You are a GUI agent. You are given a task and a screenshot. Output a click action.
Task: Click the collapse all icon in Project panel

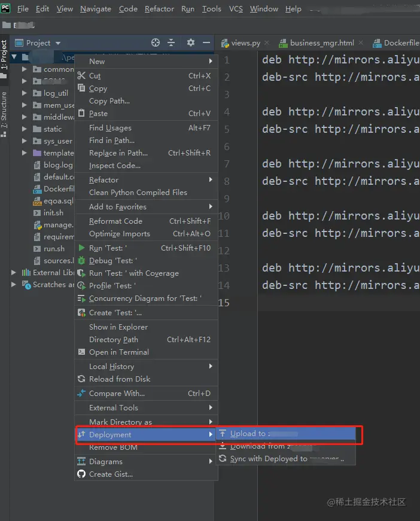click(171, 42)
